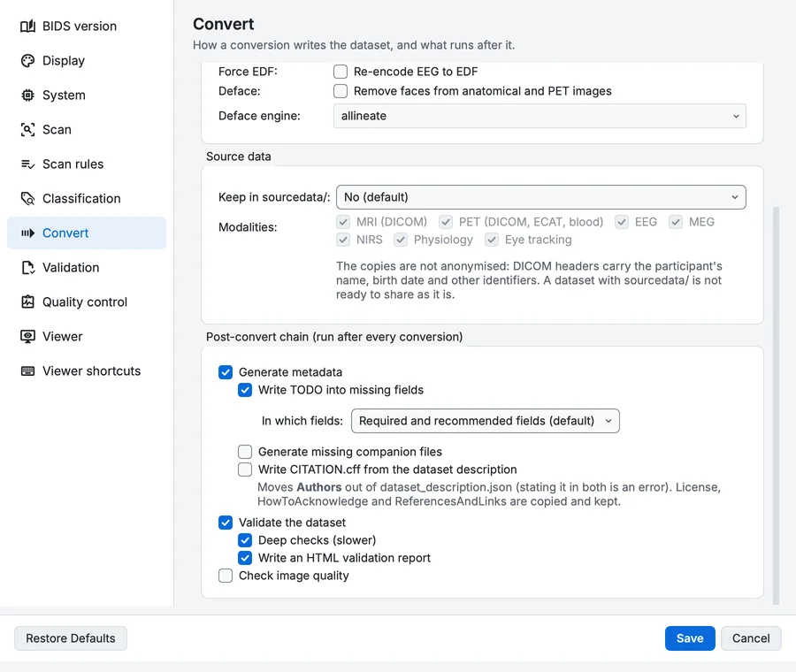Click the System chip icon
The width and height of the screenshot is (796, 672).
coord(28,95)
